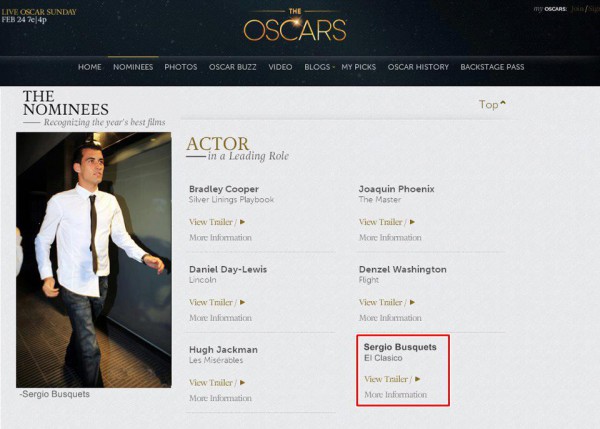The image size is (600, 429).
Task: Open More Information for Denzel Washington
Action: pos(390,318)
